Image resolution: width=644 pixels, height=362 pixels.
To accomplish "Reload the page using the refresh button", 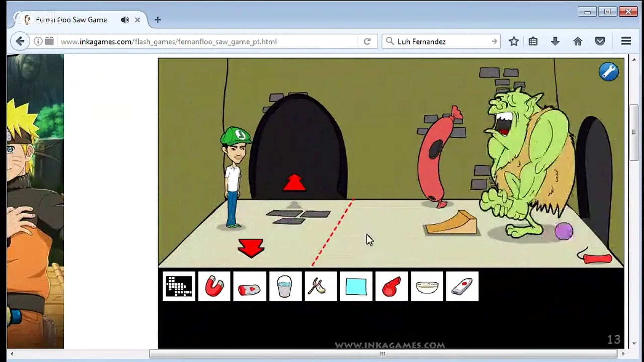I will tap(367, 41).
